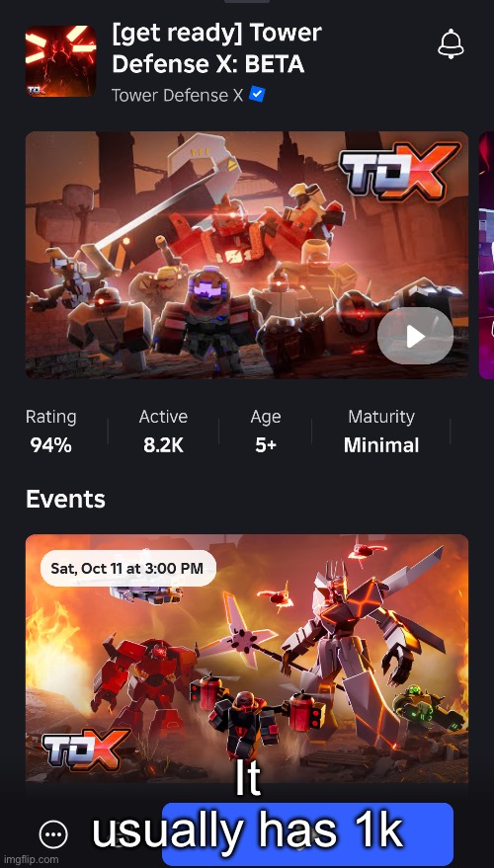Tap the TDX logo on trailer thumbnail
Viewport: 494px width, 868px height.
pyautogui.click(x=400, y=170)
